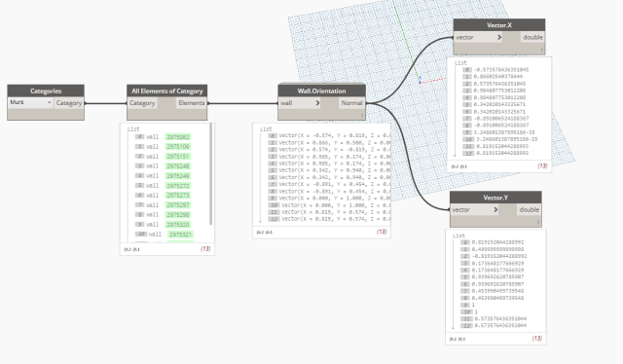The image size is (623, 364).
Task: Select the Categories node title bar
Action: 46,91
